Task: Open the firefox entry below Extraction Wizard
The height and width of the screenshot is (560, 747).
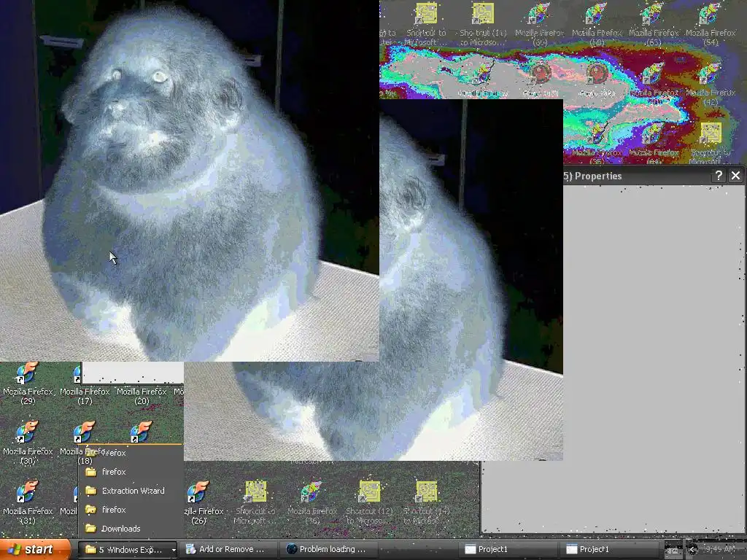Action: coord(131,510)
